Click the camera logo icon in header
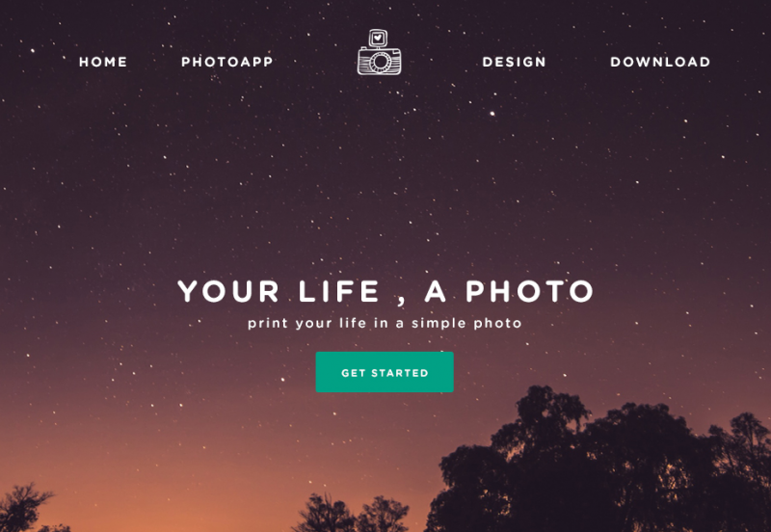The height and width of the screenshot is (532, 771). pos(379,52)
